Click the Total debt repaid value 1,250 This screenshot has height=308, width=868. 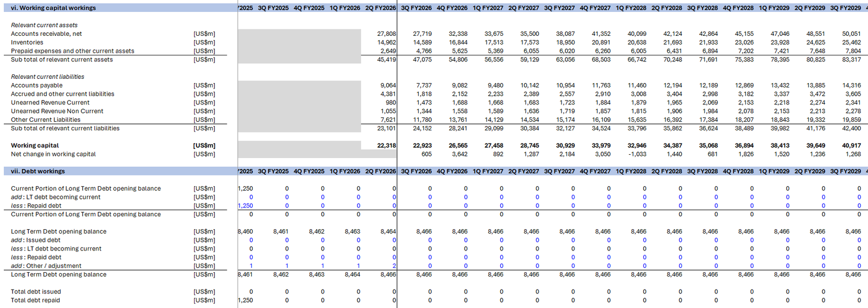tap(245, 300)
